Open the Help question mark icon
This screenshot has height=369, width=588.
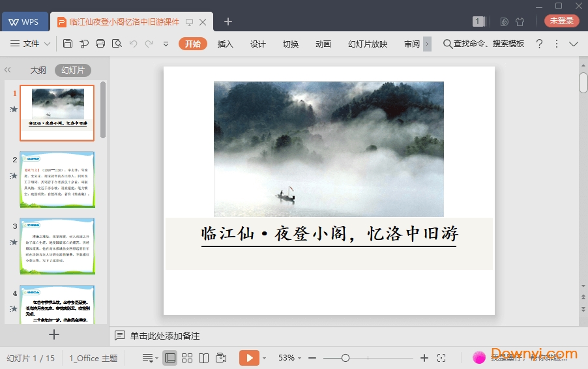pyautogui.click(x=539, y=44)
